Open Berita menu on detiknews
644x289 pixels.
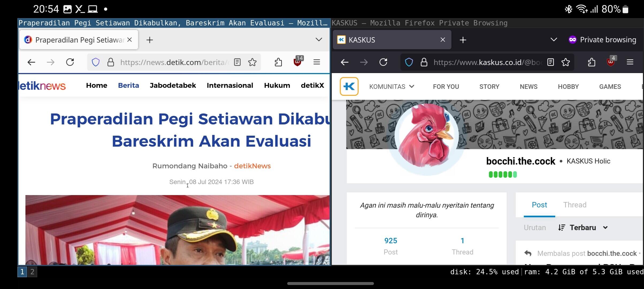(x=128, y=85)
